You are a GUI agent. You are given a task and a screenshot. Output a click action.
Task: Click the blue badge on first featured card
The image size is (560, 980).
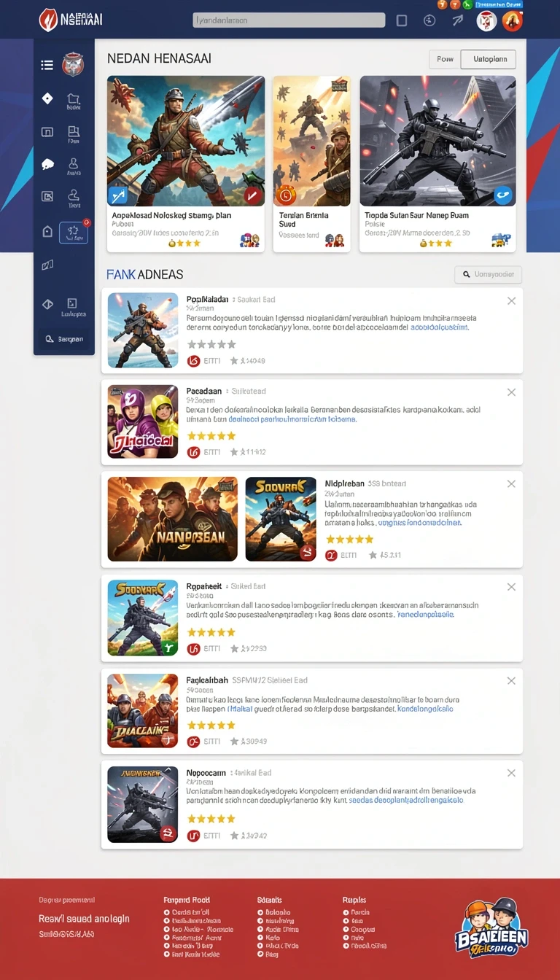[x=118, y=195]
